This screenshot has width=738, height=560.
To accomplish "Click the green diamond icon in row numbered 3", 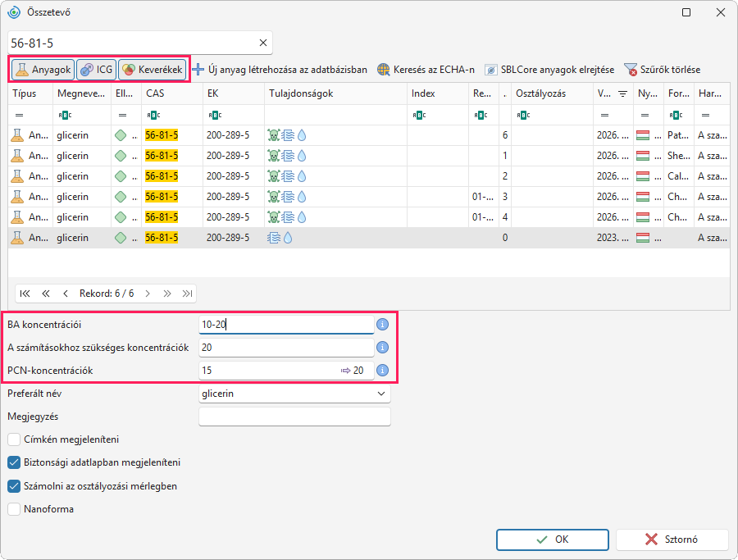I will [121, 197].
